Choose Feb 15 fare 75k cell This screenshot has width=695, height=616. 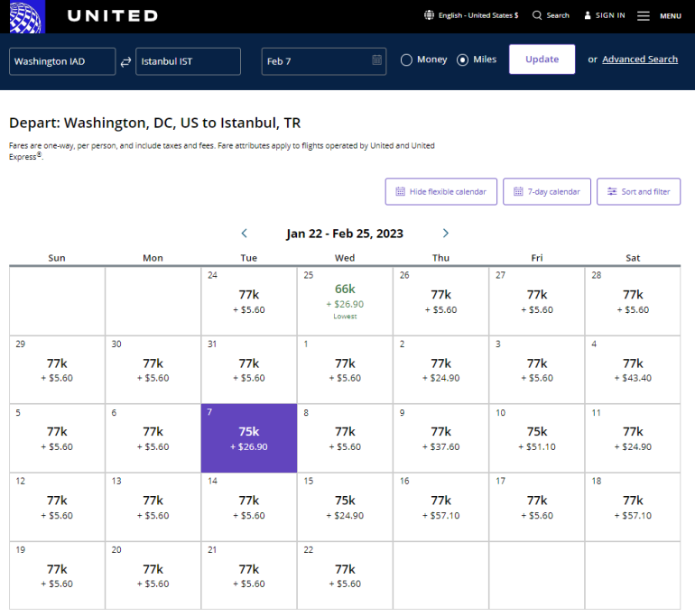point(345,505)
